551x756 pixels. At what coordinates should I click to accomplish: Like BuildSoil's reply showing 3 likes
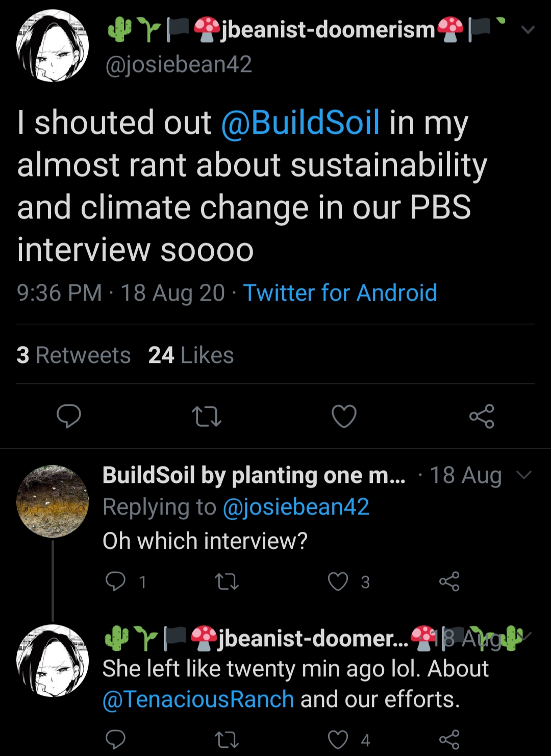tap(338, 581)
